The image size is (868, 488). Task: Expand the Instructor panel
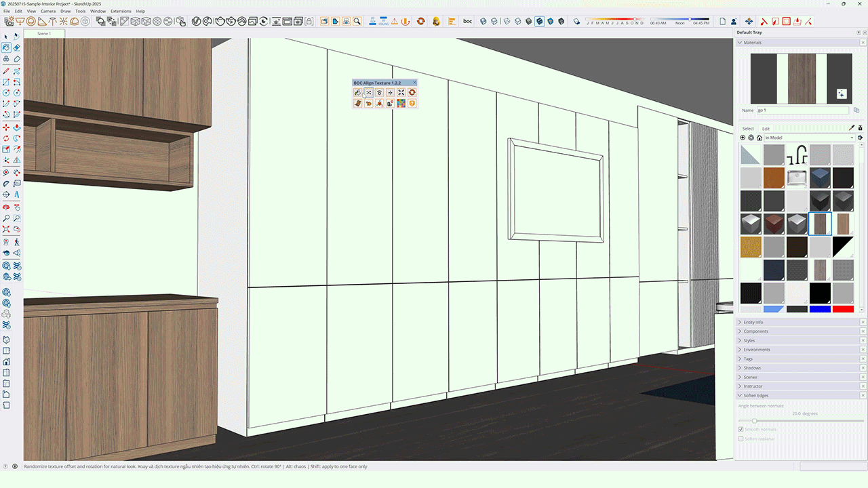[740, 386]
